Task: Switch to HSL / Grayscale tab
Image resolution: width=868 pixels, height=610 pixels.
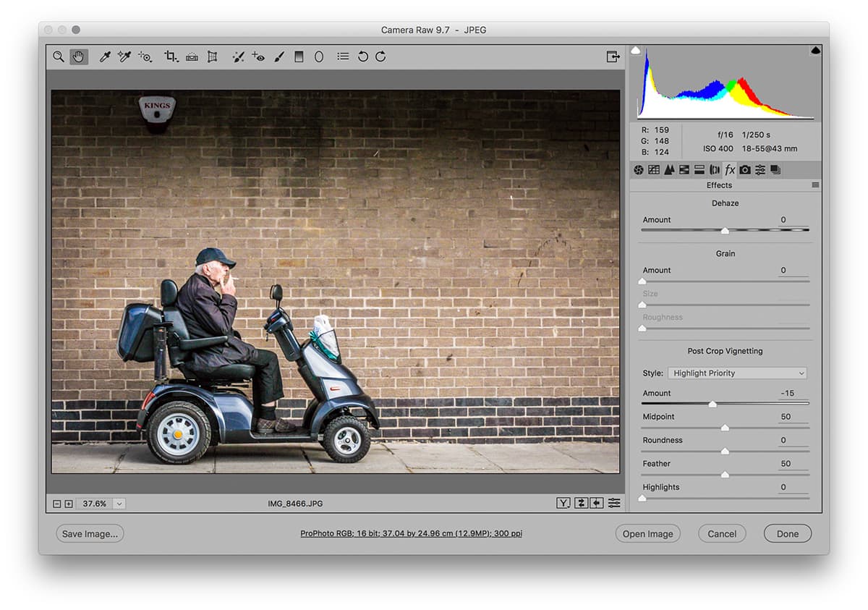Action: pyautogui.click(x=684, y=170)
